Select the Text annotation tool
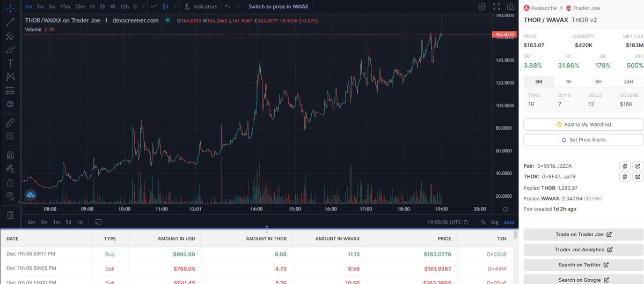Viewport: 644px width, 284px height. [x=10, y=63]
